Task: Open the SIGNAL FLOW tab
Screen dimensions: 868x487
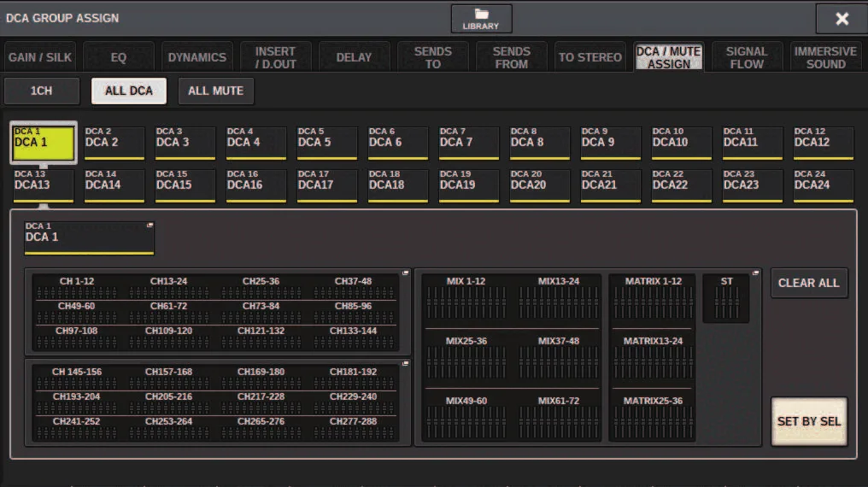Action: (747, 57)
